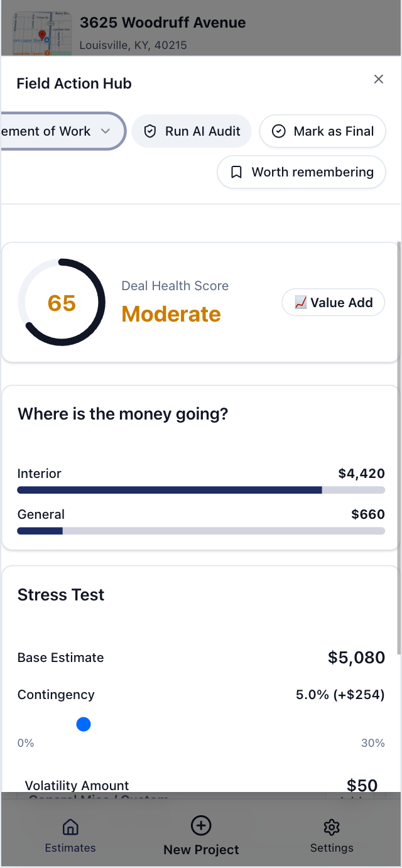
Task: Click the bookmark icon on Worth remembering
Action: [236, 171]
